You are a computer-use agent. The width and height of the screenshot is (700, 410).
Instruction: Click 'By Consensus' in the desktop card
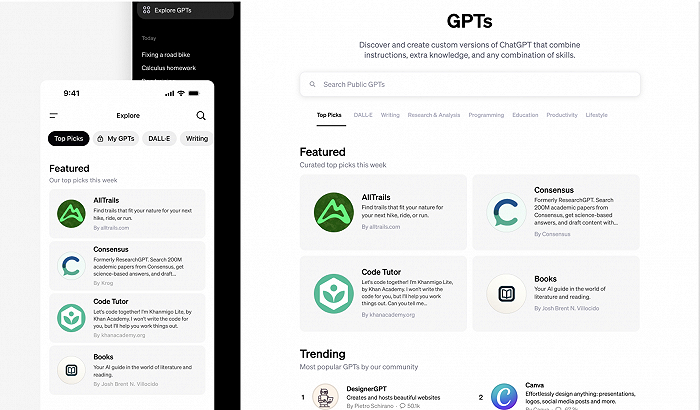[x=552, y=234]
